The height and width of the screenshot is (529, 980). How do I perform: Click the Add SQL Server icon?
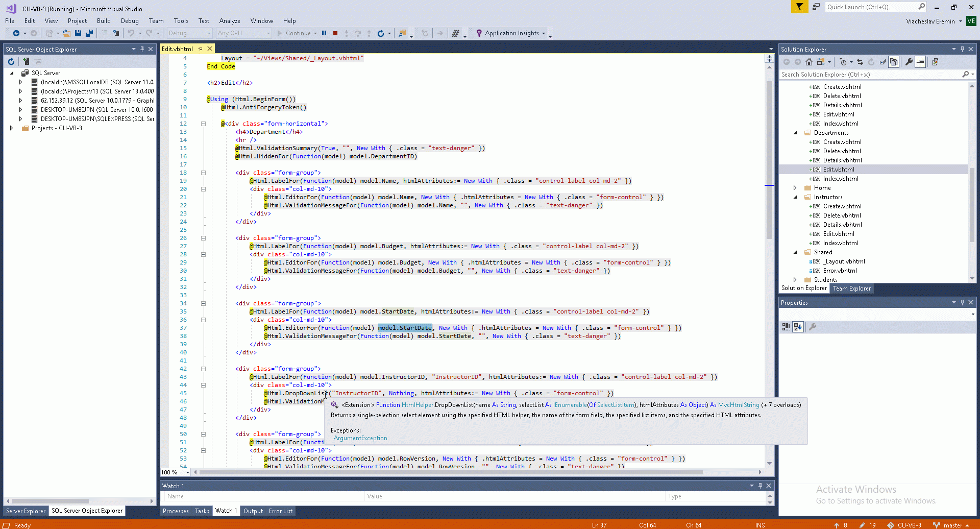[26, 62]
